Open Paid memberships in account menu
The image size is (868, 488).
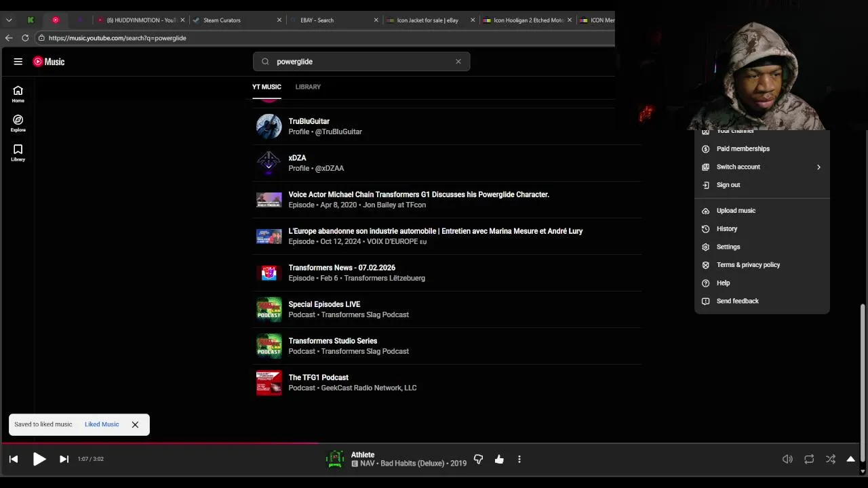pos(762,148)
